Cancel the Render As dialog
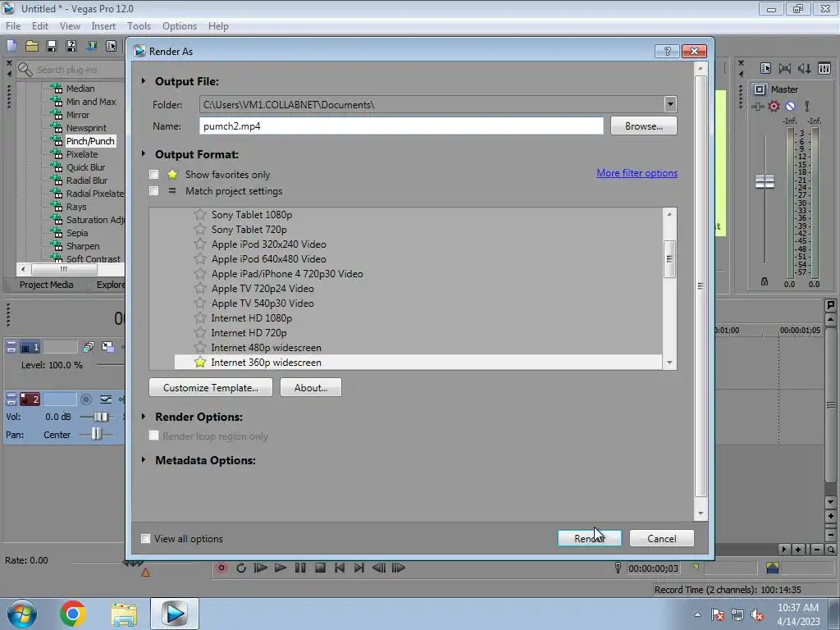The image size is (840, 630). tap(662, 538)
